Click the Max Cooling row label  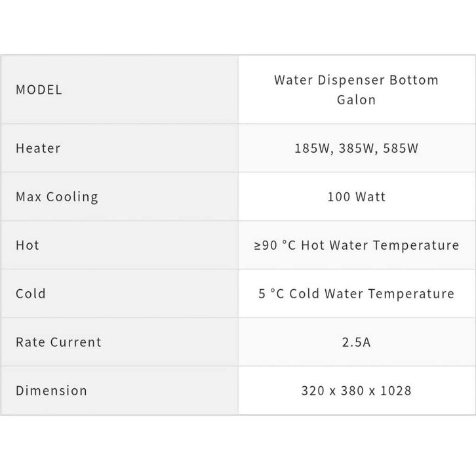57,197
